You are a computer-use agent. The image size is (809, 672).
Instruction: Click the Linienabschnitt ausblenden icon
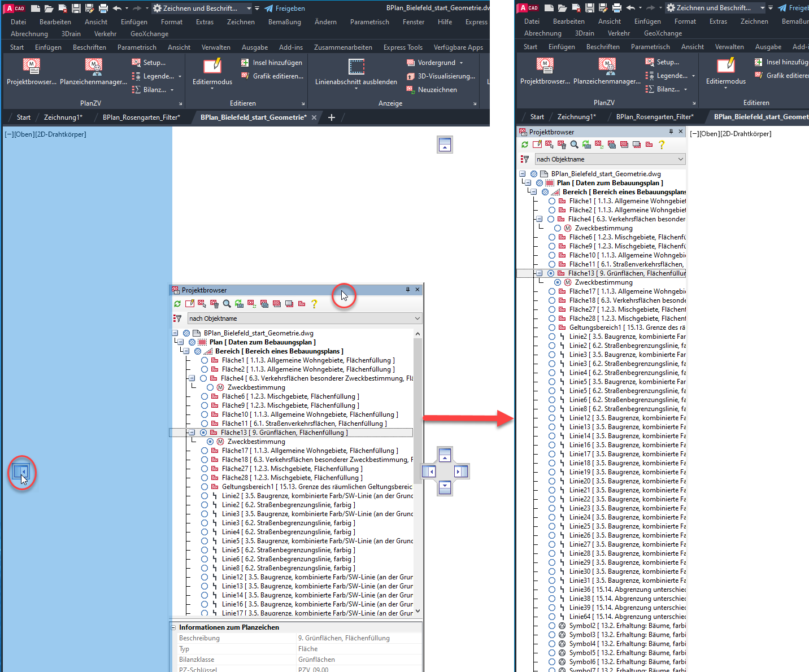pyautogui.click(x=356, y=67)
